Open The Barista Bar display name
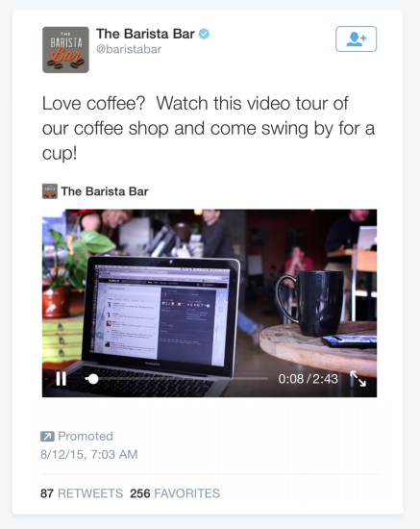Screen dimensions: 420x529 pos(145,34)
